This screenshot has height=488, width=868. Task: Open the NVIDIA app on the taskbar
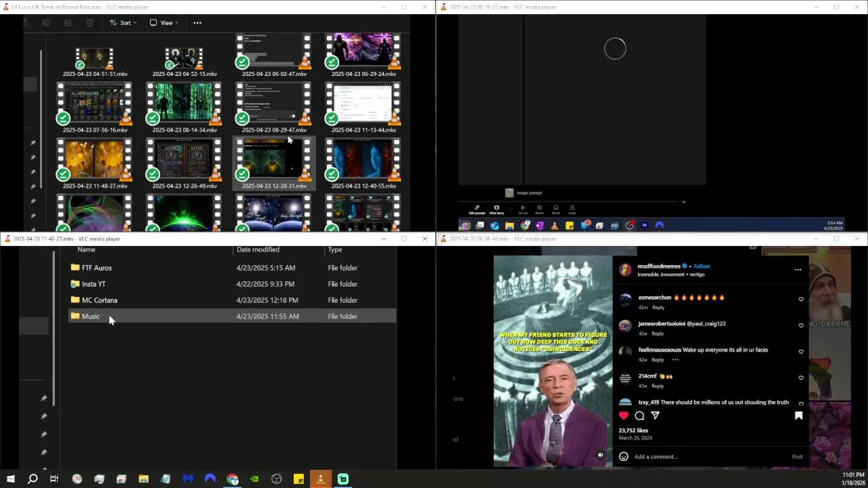pyautogui.click(x=254, y=479)
